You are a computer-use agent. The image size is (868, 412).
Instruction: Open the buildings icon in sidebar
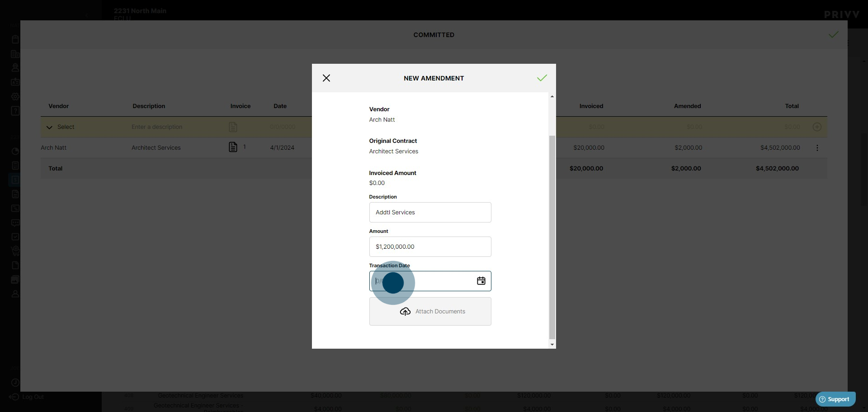[x=15, y=54]
